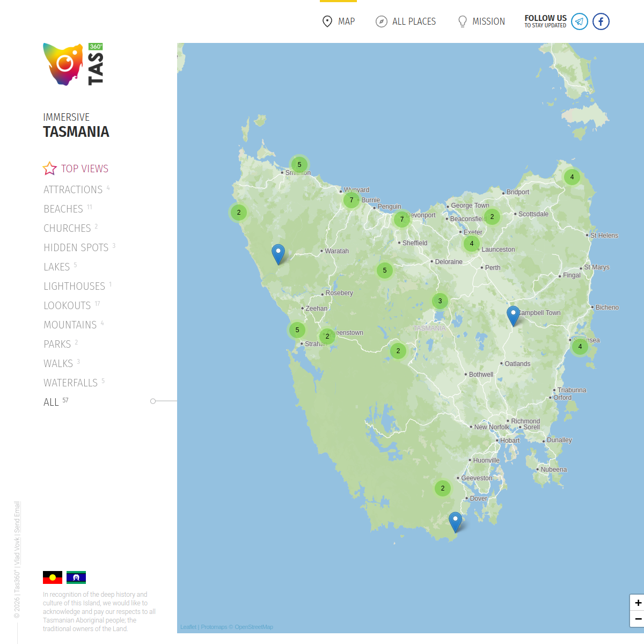Open the MAP tab

point(338,21)
